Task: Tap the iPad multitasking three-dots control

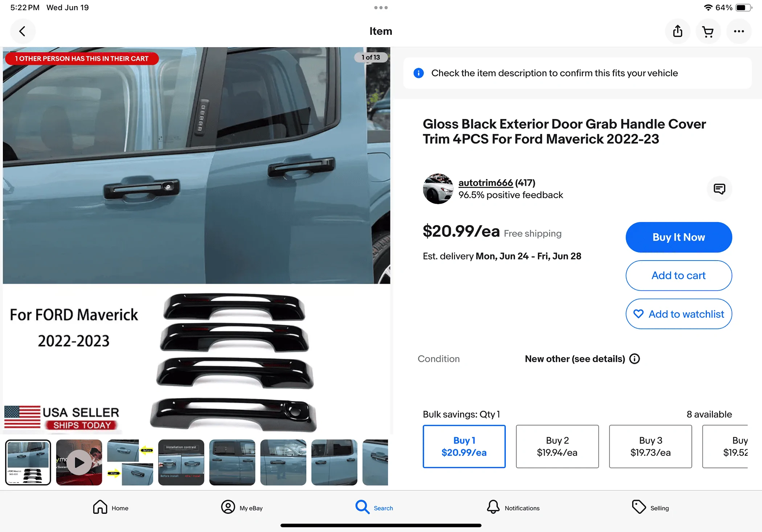Action: coord(381,8)
